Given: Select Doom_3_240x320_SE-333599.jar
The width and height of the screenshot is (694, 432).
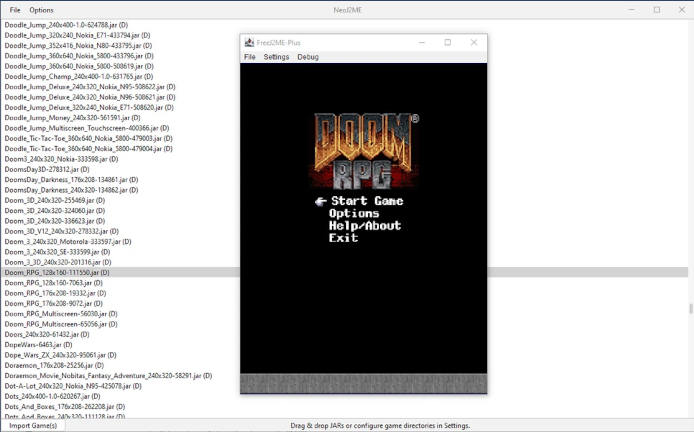Looking at the screenshot, I should 57,252.
